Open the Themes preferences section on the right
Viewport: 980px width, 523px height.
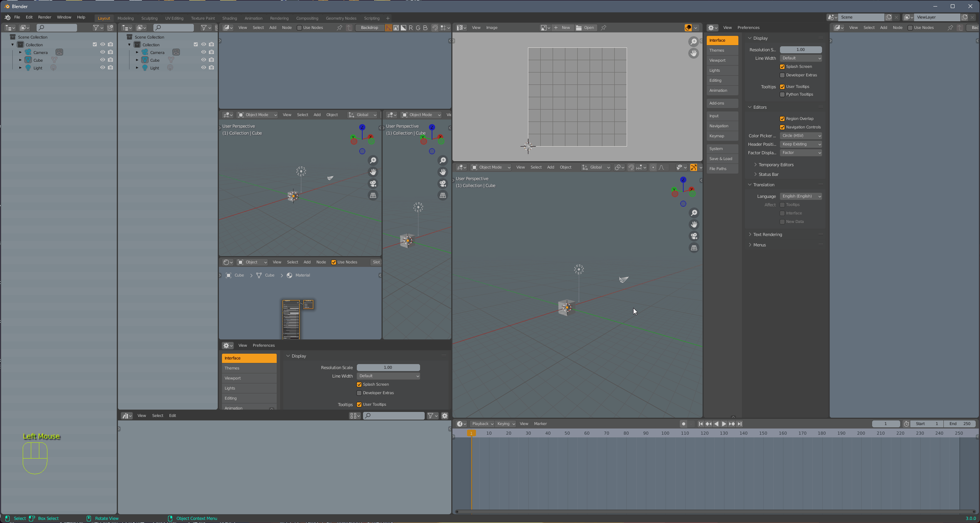click(x=722, y=51)
